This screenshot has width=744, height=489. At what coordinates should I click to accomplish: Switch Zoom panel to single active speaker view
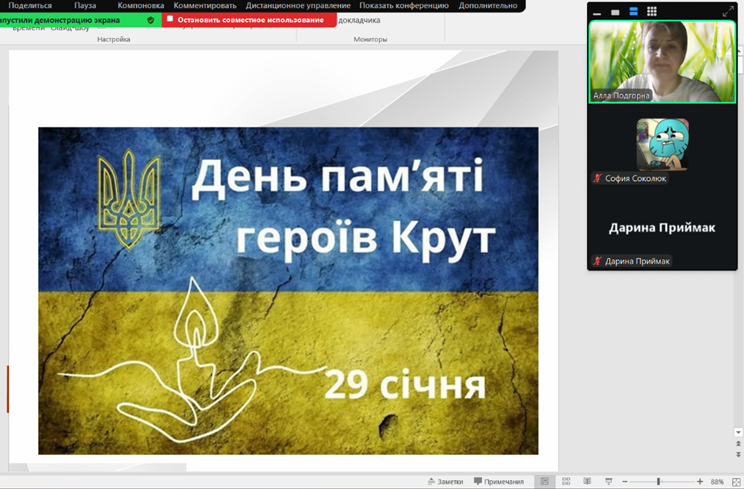(615, 12)
